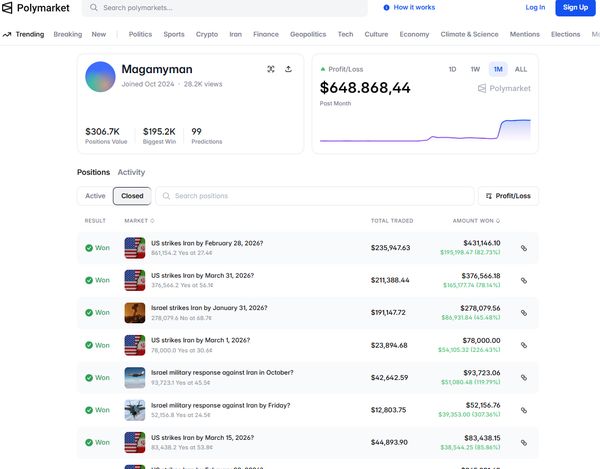Open the Geopolitics category

coord(308,34)
